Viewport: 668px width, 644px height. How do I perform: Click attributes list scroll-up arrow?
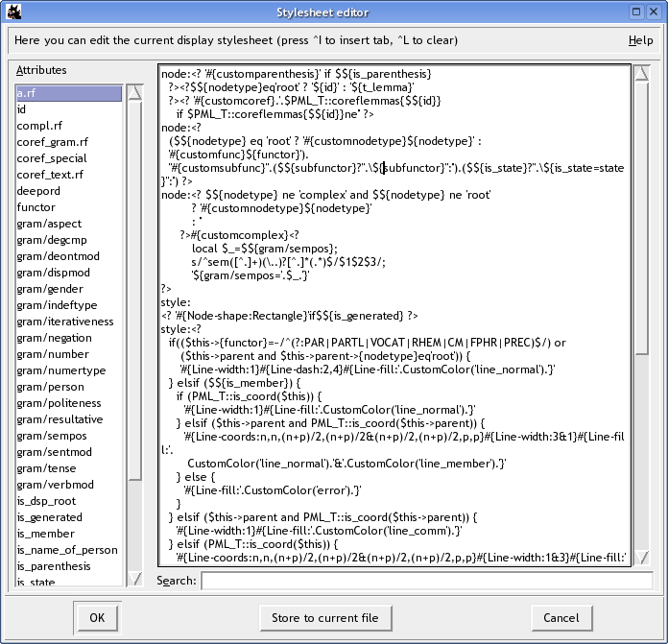[134, 92]
